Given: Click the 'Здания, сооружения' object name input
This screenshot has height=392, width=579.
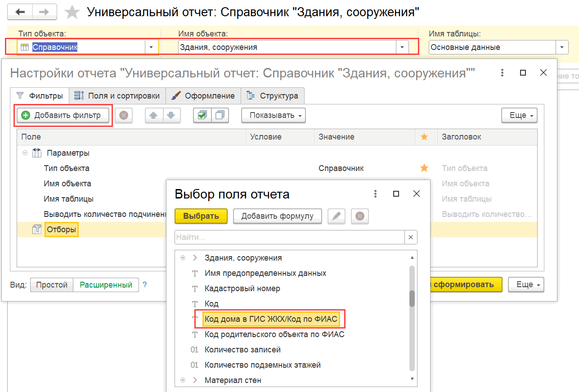Looking at the screenshot, I should (287, 47).
